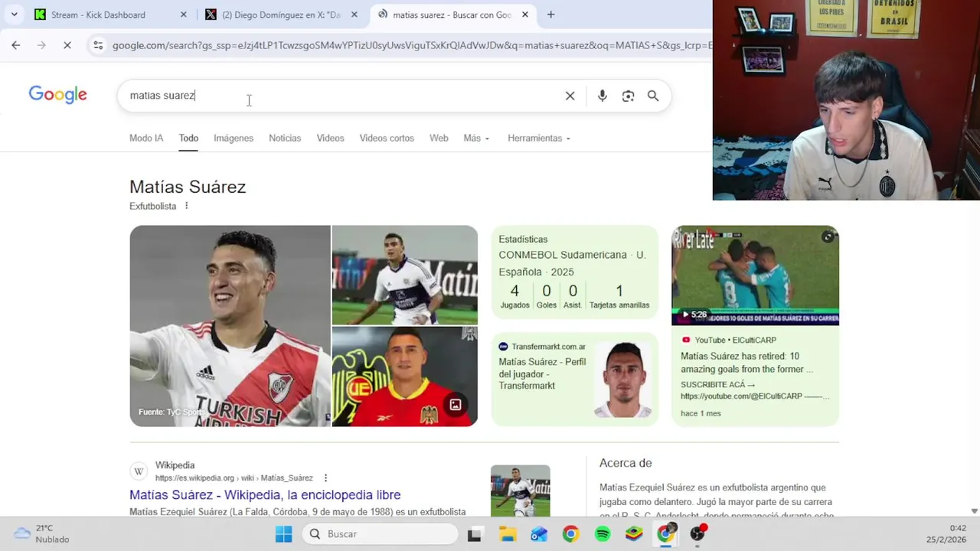Open the Windows Start menu
Viewport: 980px width, 551px height.
(283, 534)
